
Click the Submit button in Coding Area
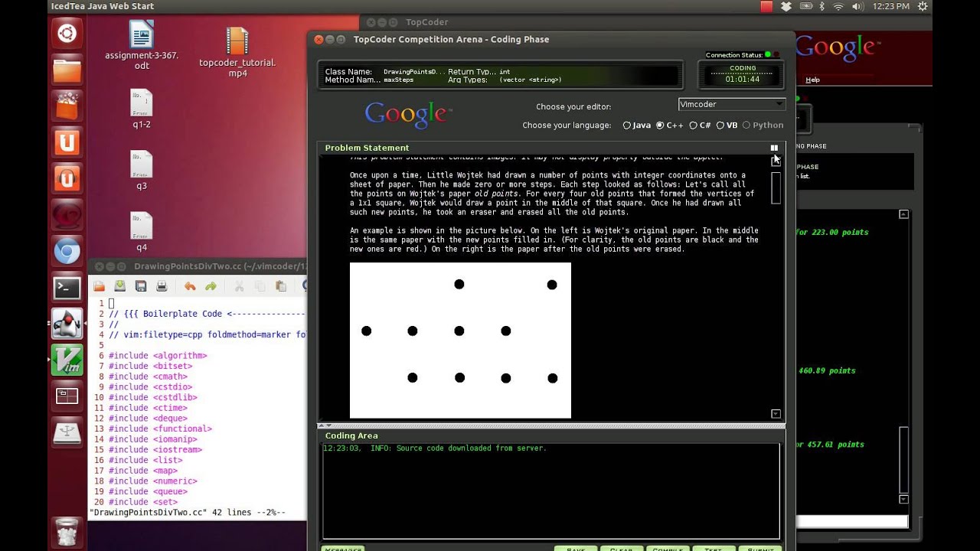(x=760, y=548)
